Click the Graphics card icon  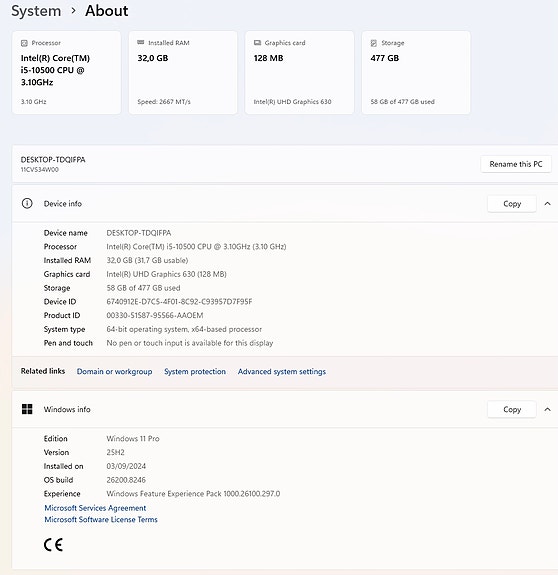pyautogui.click(x=257, y=43)
